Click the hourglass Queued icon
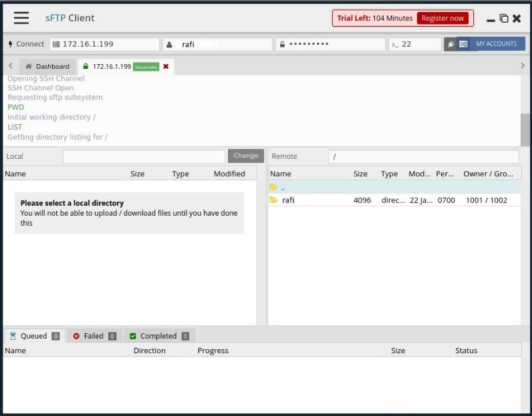 coord(13,336)
